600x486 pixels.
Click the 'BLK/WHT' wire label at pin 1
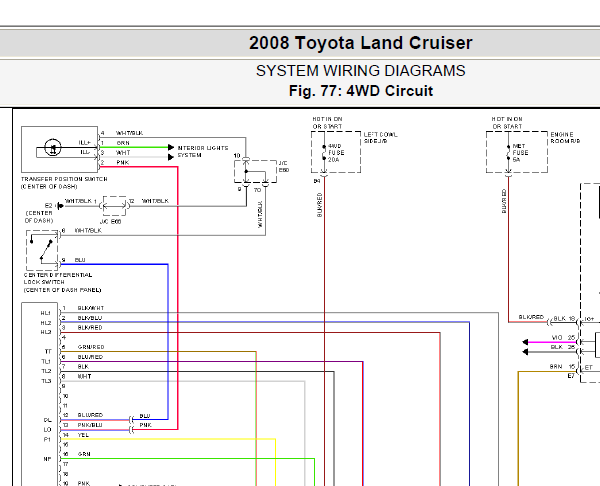pos(91,308)
